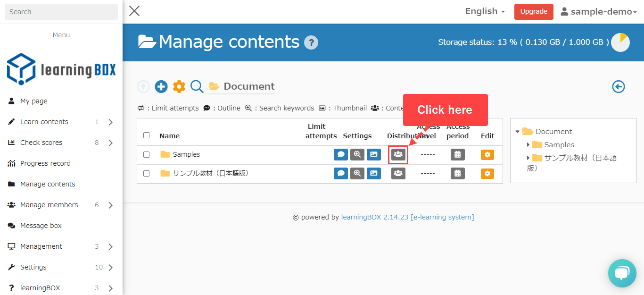Check the サンプル教材（日本語版） row checkbox
This screenshot has width=644, height=295.
[x=146, y=174]
